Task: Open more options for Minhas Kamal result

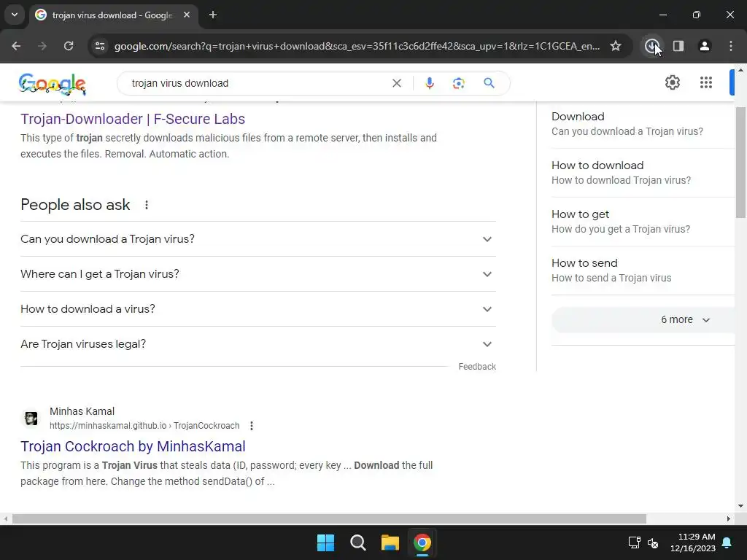Action: [252, 426]
